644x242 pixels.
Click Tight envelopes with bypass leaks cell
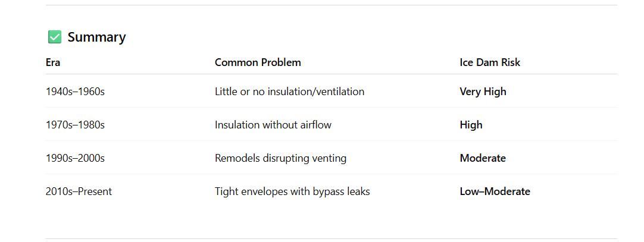(x=292, y=191)
